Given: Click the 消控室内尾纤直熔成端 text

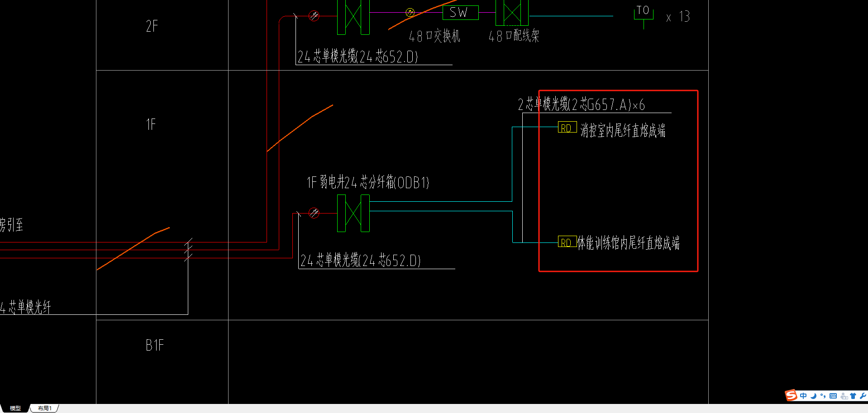Looking at the screenshot, I should tap(623, 131).
